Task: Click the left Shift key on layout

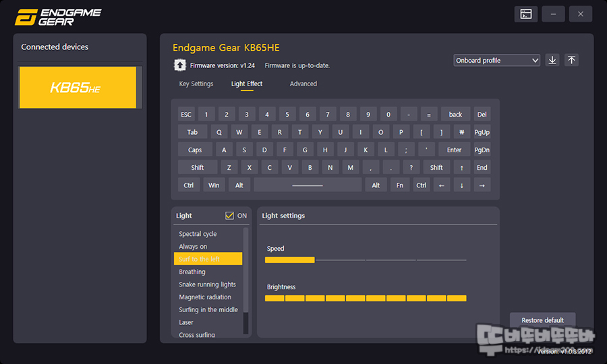Action: pos(198,167)
